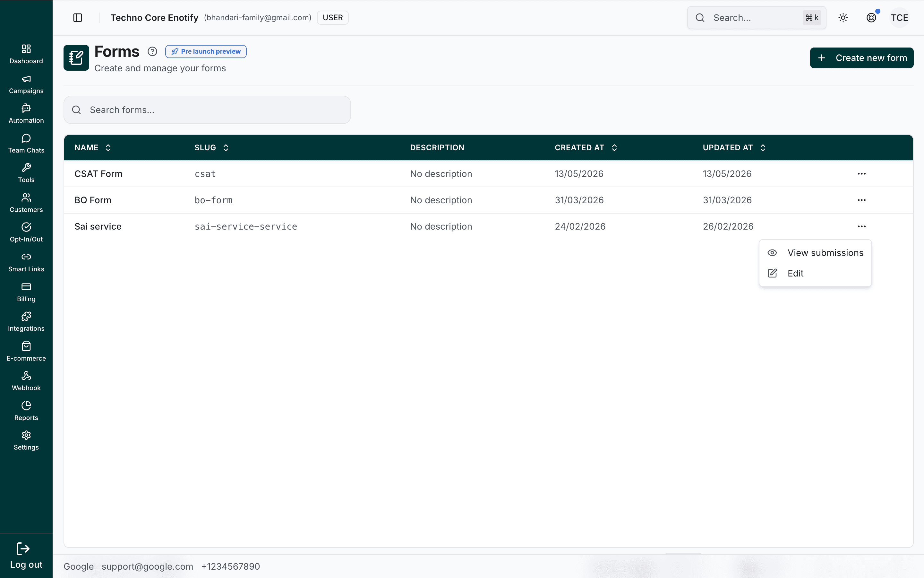Click the sai-service-service slug
The width and height of the screenshot is (924, 578).
[x=246, y=226]
